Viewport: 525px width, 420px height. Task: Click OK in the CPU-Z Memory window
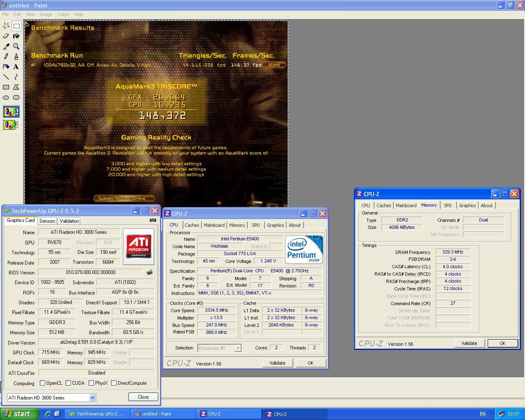click(502, 343)
